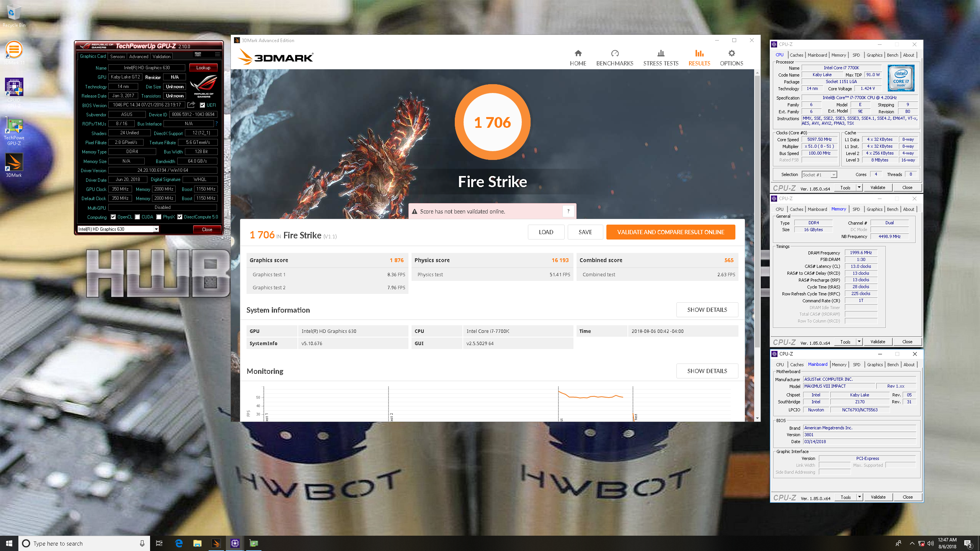The image size is (980, 551).
Task: Click the Lookup button in GPU-Z
Action: pos(203,68)
